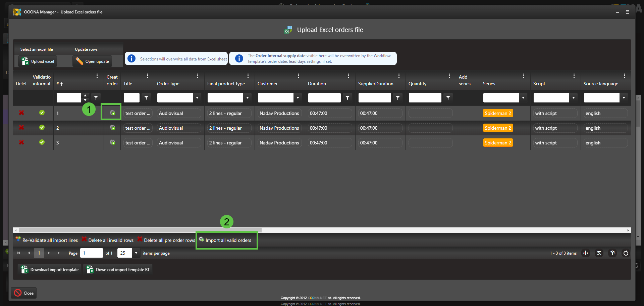The width and height of the screenshot is (644, 306).
Task: Open the items per page dropdown
Action: tap(136, 253)
